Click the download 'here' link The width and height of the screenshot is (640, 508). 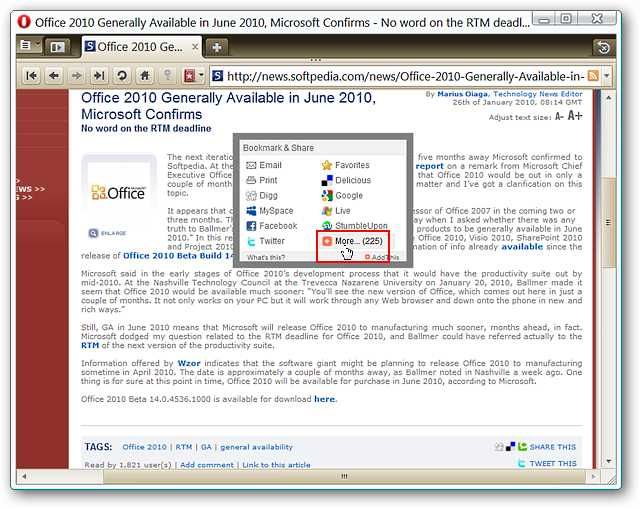pyautogui.click(x=325, y=399)
